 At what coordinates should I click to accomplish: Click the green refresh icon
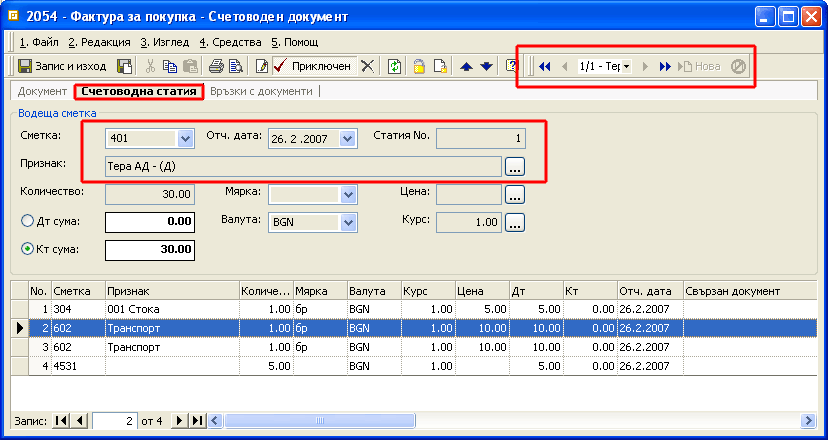coord(394,66)
